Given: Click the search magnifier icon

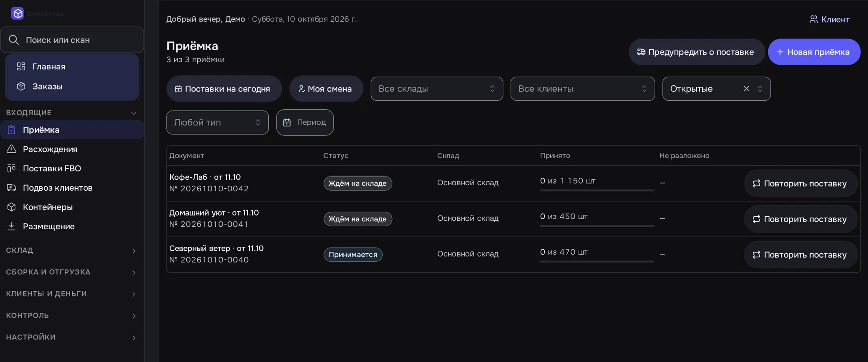Looking at the screenshot, I should tap(14, 40).
